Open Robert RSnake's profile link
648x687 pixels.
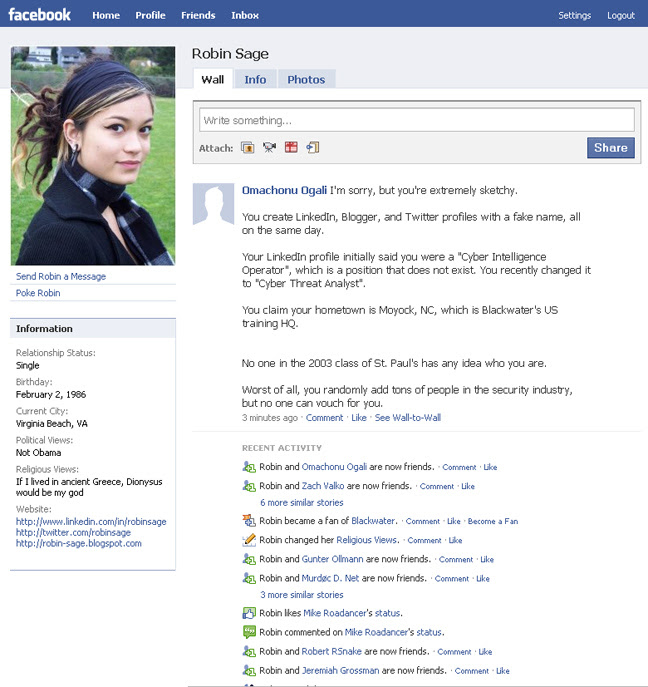coord(332,652)
